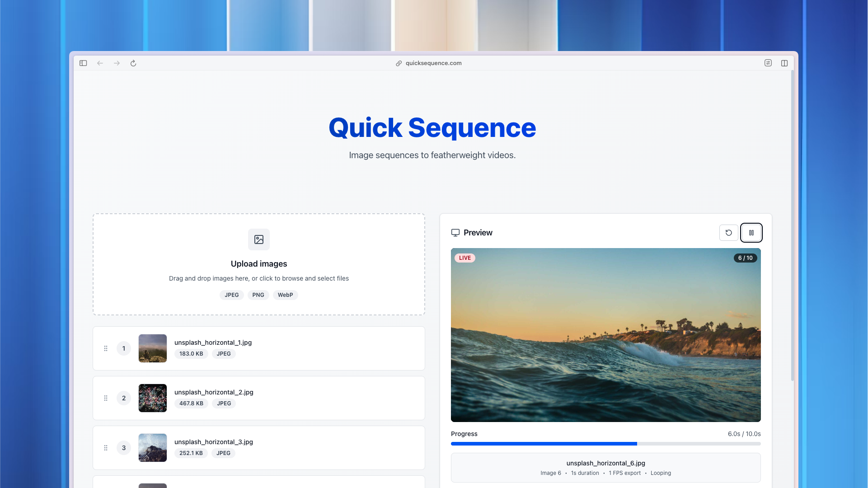Click the WebP format tag

click(x=285, y=295)
